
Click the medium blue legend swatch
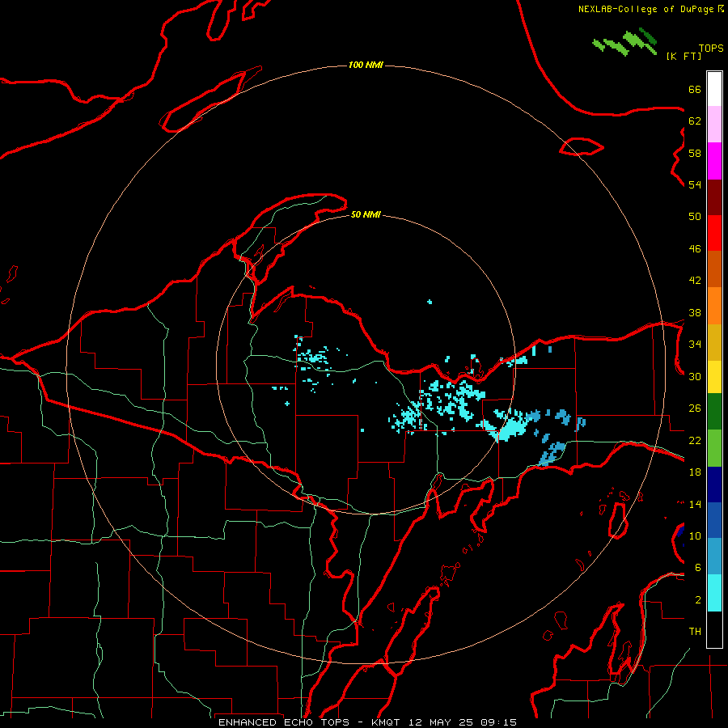tap(714, 520)
